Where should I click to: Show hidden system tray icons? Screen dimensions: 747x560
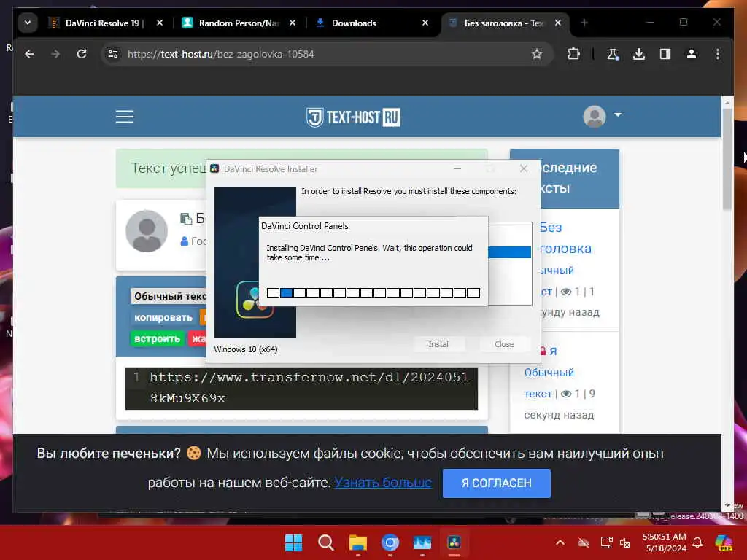(560, 542)
